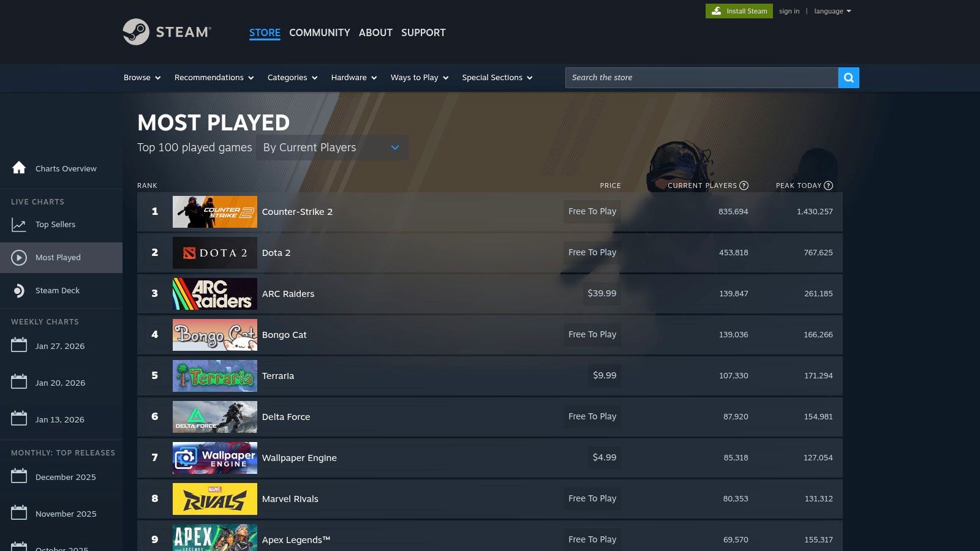Click the search magnifier icon
The width and height of the screenshot is (980, 551).
point(848,78)
